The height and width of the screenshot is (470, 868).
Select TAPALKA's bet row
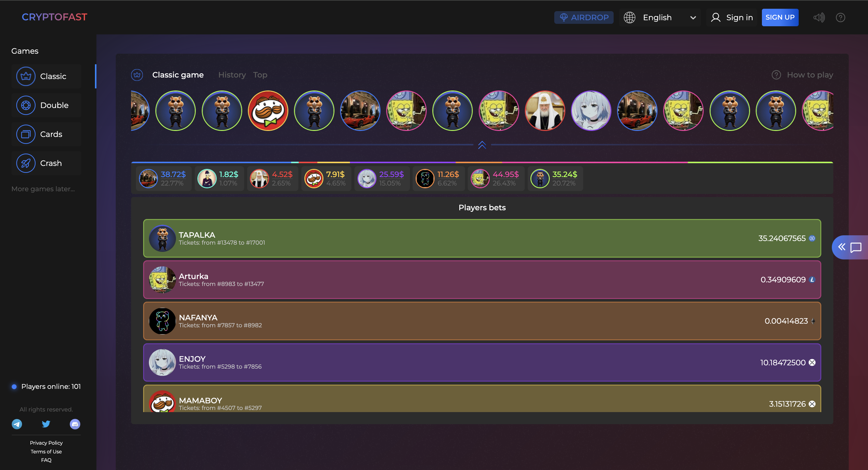pos(482,238)
